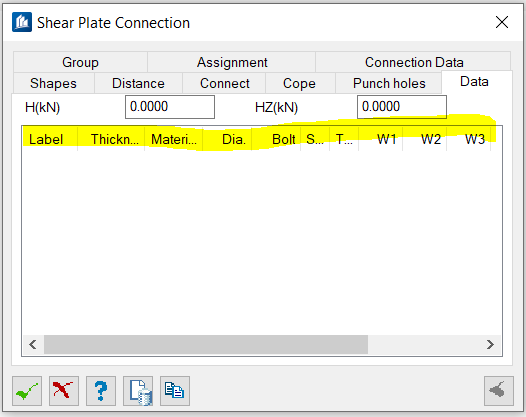Select the Connection Data tab
Viewport: 526px width, 417px height.
(x=414, y=62)
